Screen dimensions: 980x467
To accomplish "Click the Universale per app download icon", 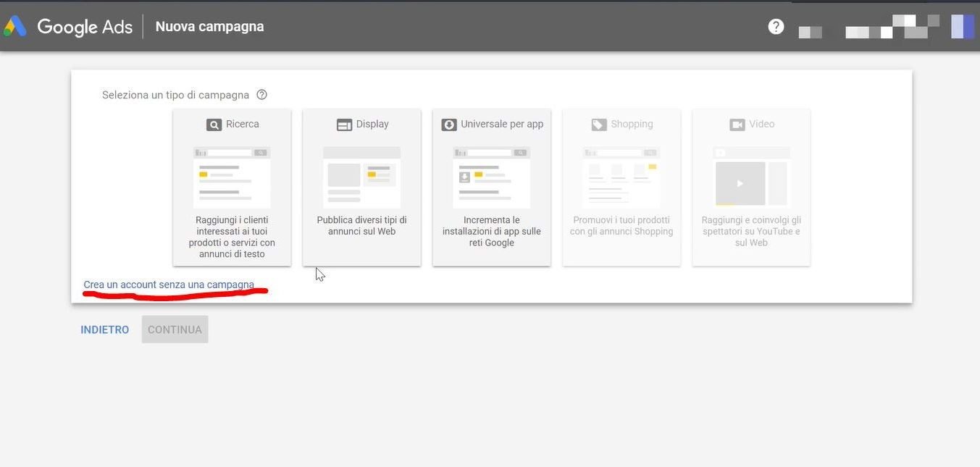I will click(x=450, y=124).
